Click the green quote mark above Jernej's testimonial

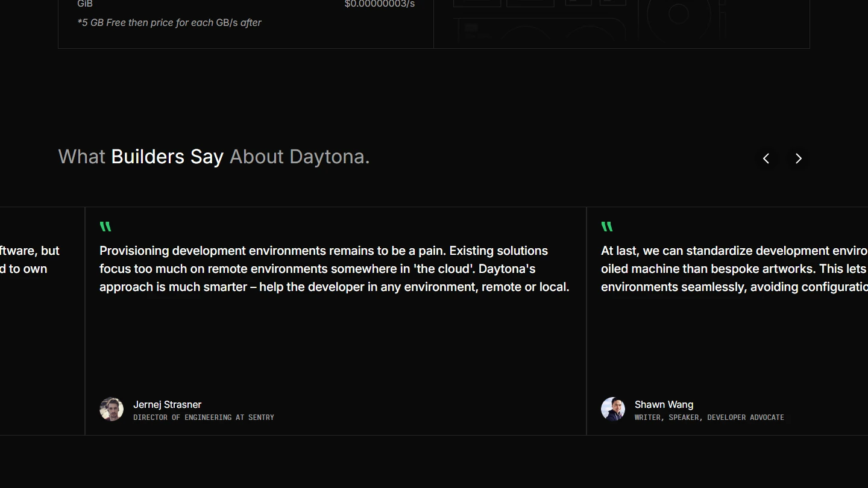point(105,227)
